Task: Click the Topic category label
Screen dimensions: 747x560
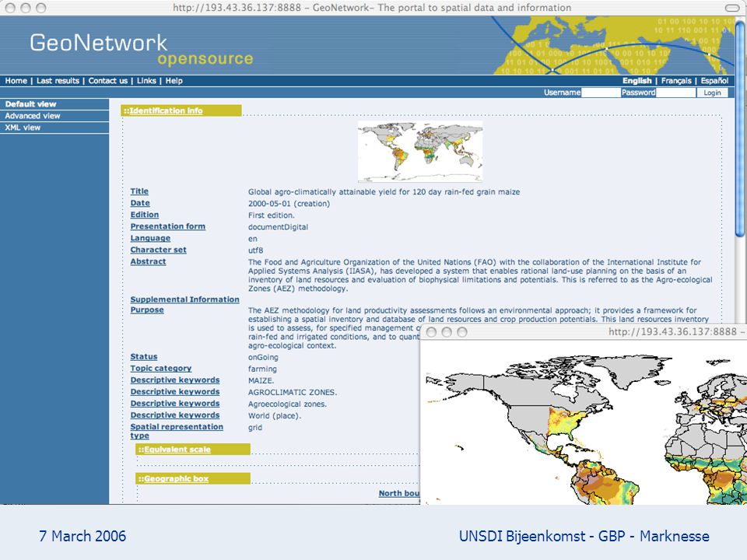Action: (161, 369)
